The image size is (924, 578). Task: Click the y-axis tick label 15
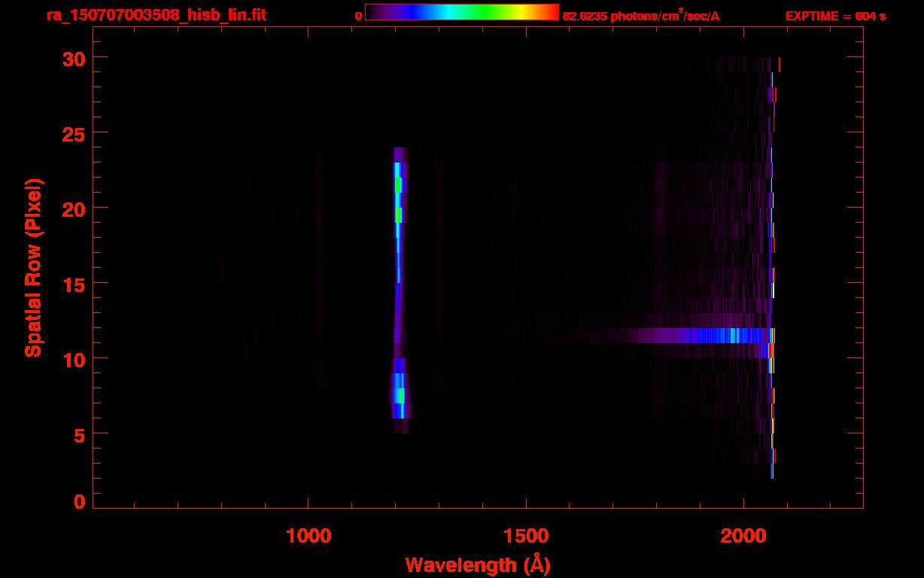tap(73, 284)
